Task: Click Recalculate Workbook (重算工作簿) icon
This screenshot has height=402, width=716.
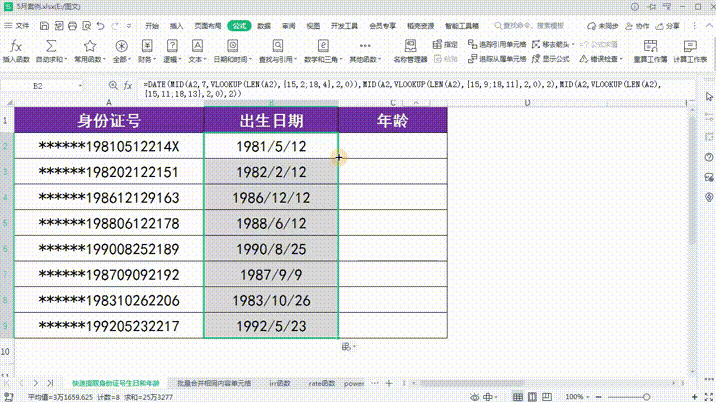Action: point(650,46)
